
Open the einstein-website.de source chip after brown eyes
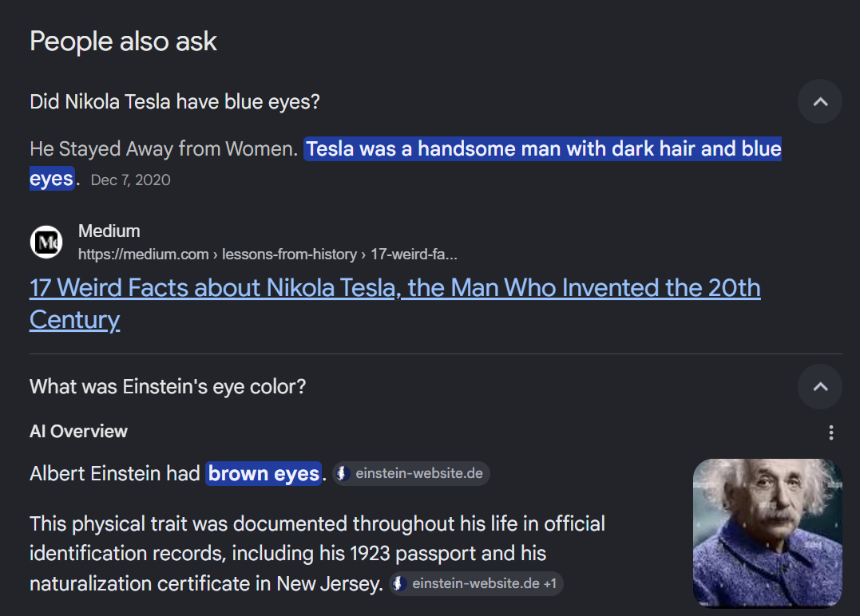click(x=411, y=473)
